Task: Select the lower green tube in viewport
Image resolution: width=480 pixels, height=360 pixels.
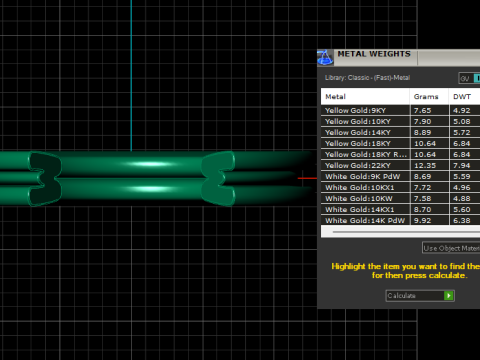Action: tap(132, 189)
